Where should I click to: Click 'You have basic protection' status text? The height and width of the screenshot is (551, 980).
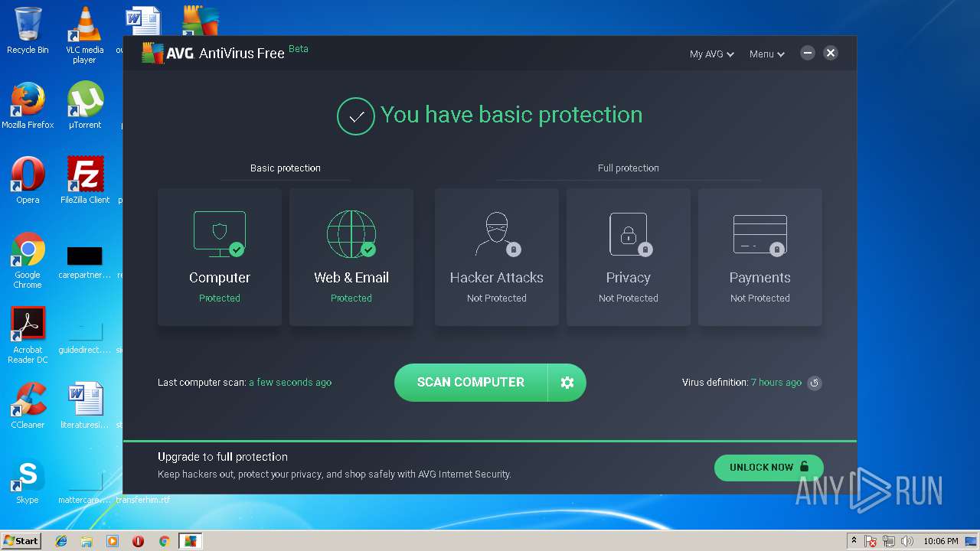511,115
